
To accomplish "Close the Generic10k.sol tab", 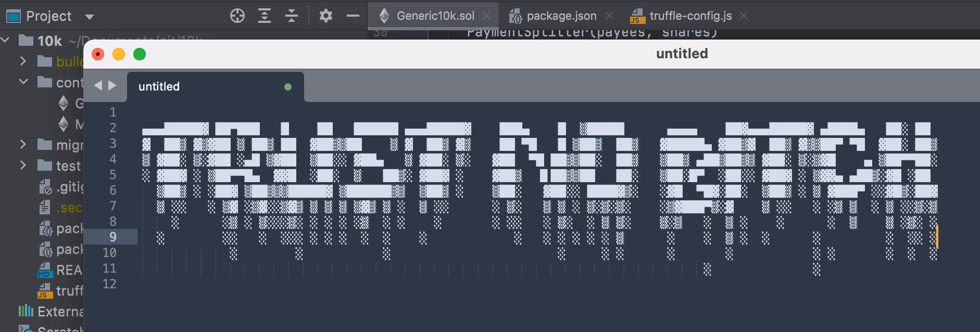I will [x=486, y=16].
